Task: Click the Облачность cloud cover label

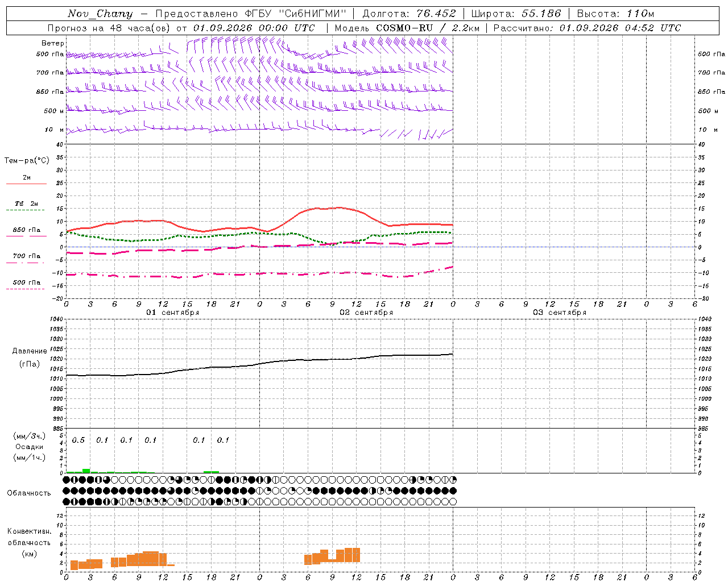Action: tap(29, 493)
